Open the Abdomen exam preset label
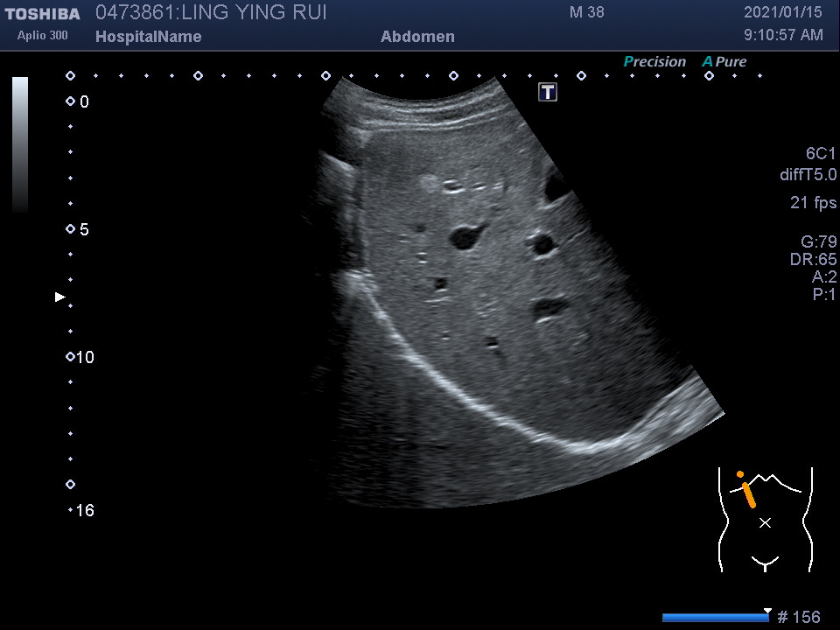The width and height of the screenshot is (840, 630). tap(417, 37)
